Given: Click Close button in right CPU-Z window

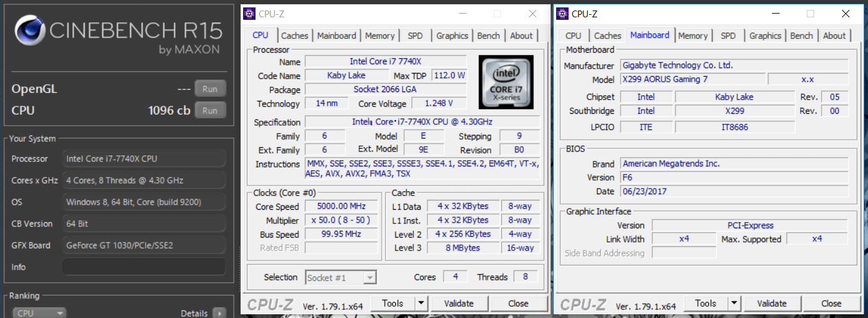Looking at the screenshot, I should pos(831,303).
